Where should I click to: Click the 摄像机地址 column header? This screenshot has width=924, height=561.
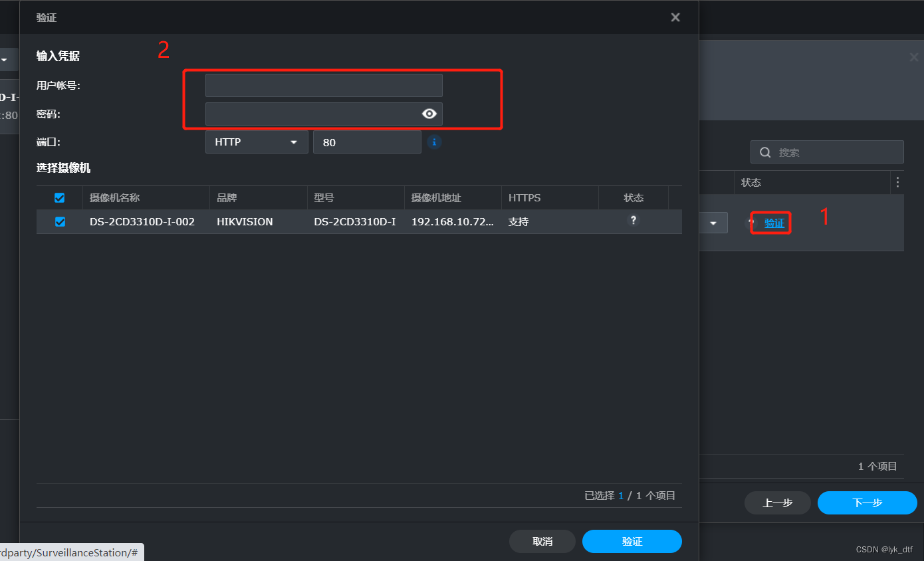[453, 198]
